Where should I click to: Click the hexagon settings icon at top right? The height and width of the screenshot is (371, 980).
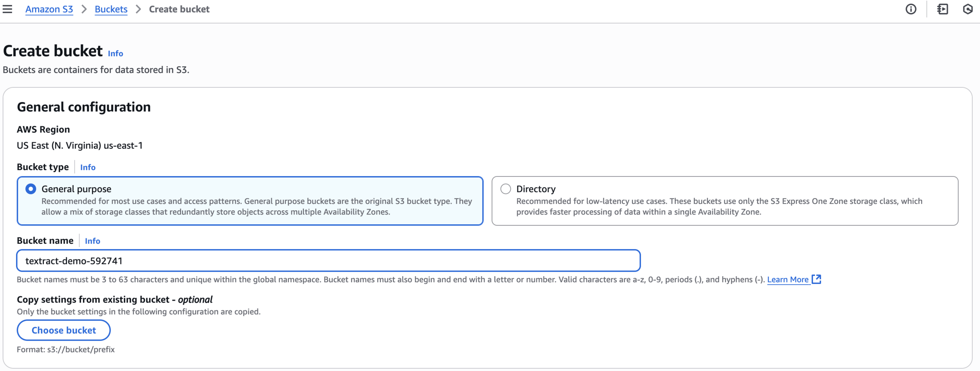(x=968, y=9)
